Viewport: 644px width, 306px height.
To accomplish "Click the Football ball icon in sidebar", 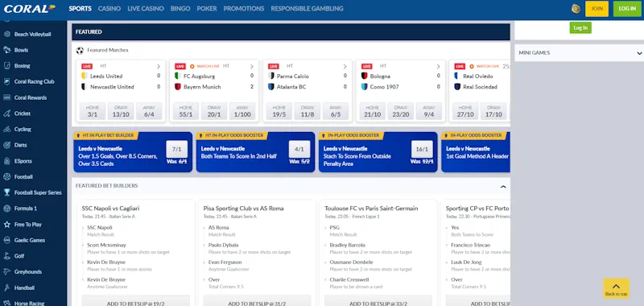I will [7, 176].
